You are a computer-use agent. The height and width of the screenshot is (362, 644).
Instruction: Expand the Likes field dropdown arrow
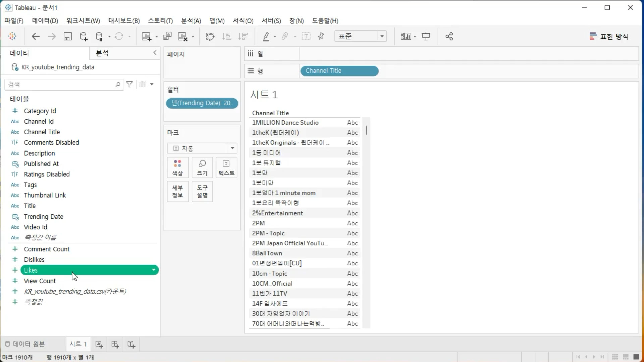pos(154,270)
